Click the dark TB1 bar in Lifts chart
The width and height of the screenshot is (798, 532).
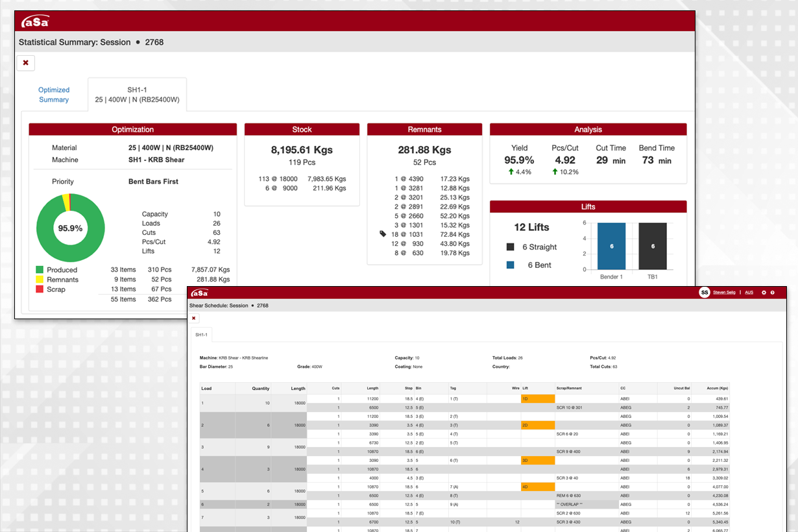[x=653, y=246]
